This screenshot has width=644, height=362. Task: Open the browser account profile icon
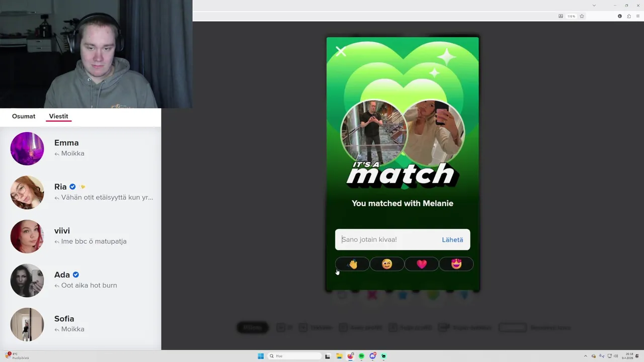point(620,16)
